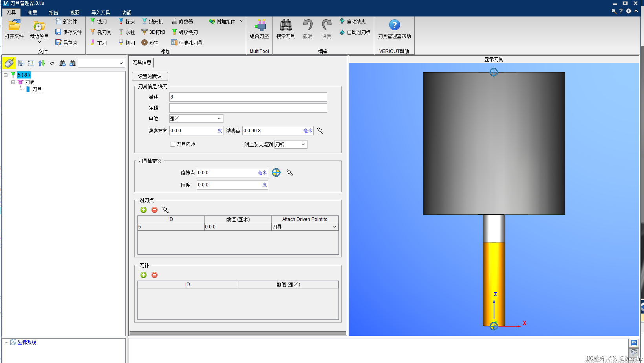The height and width of the screenshot is (363, 644).
Task: Collapse the 5(8) tool tree node
Action: point(6,75)
